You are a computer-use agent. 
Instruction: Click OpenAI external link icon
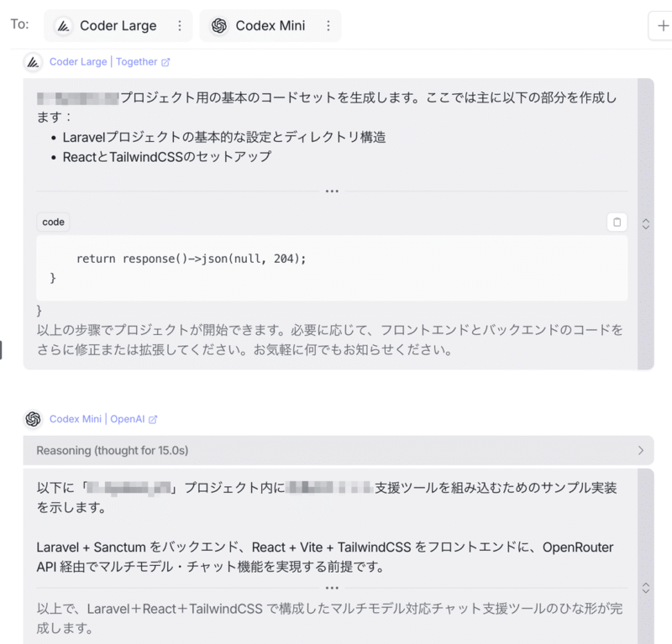(153, 420)
